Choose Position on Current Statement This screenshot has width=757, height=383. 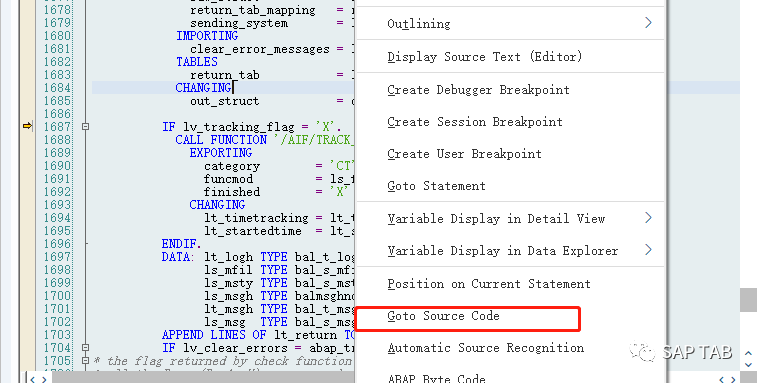click(489, 284)
